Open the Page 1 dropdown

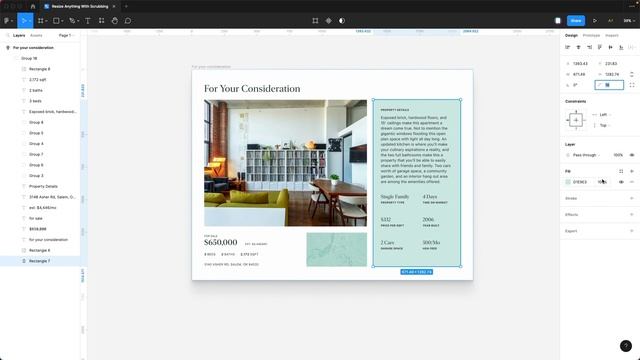(x=67, y=36)
